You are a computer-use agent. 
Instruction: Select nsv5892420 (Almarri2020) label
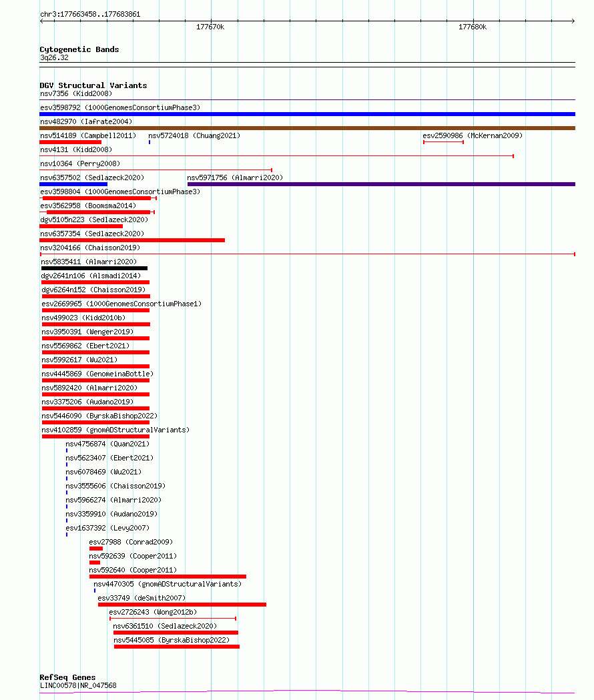click(89, 388)
